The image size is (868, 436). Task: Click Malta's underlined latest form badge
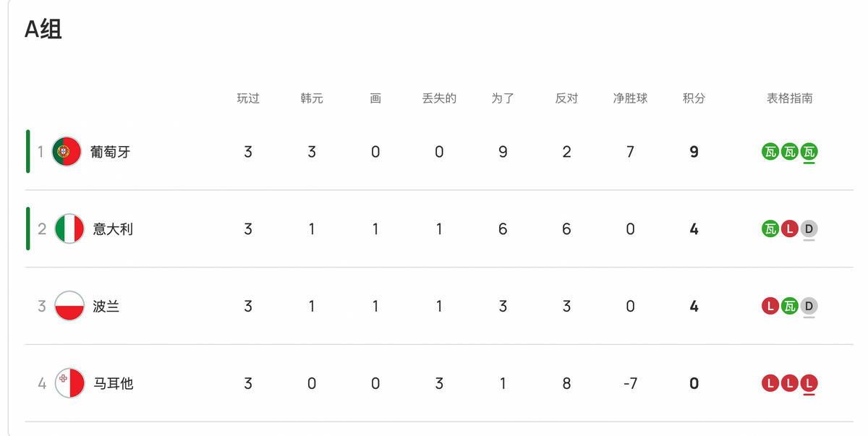coord(809,383)
